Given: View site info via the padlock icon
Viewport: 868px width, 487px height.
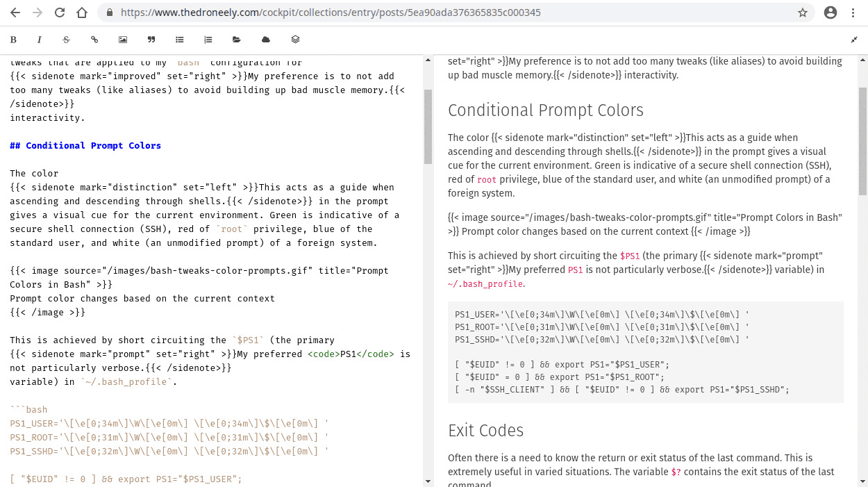Looking at the screenshot, I should pos(110,13).
